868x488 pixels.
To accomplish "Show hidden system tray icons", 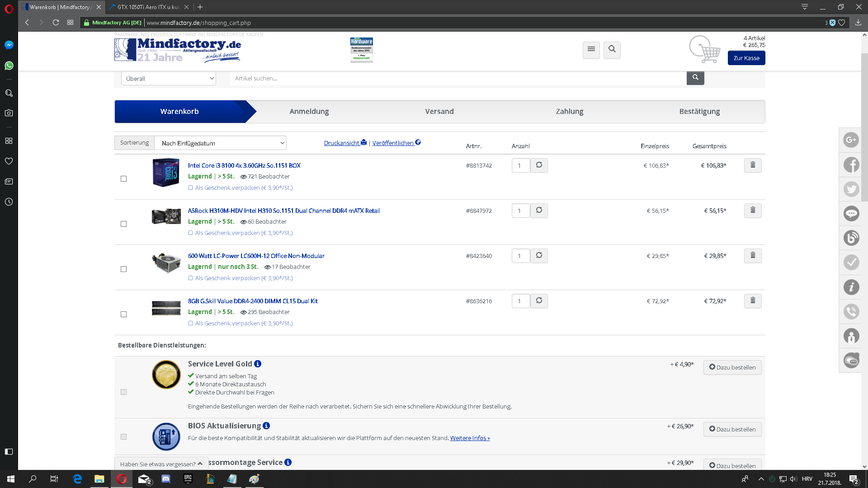I will 761,479.
